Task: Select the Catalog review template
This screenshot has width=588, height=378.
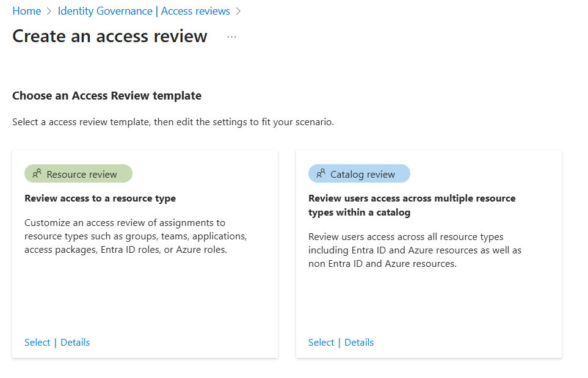Action: 321,342
